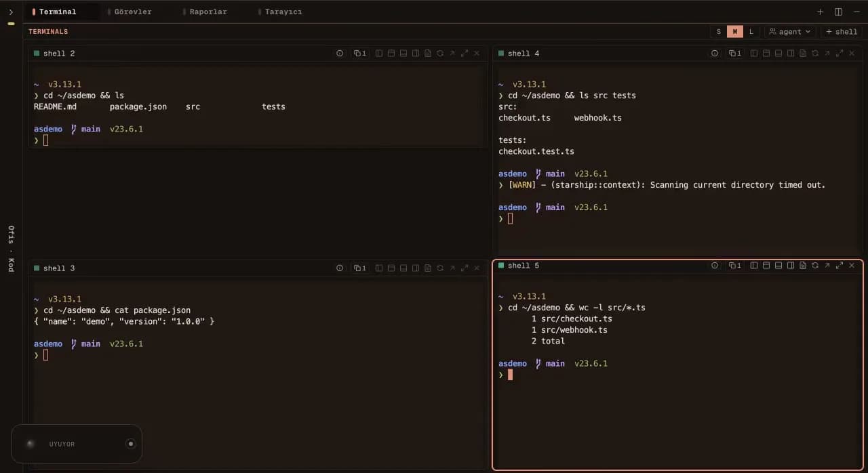Click "1 src/webhook.ts" line in shell 5
This screenshot has width=868, height=473.
570,330
